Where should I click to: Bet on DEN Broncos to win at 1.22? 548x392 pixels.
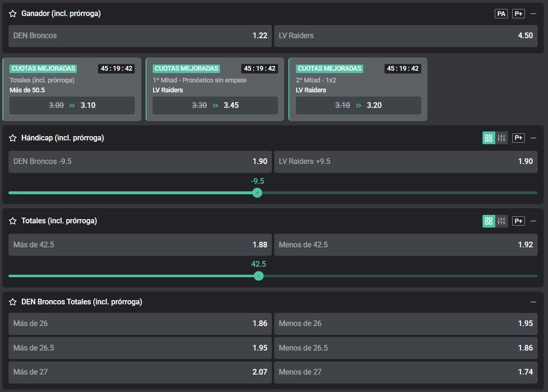click(x=140, y=36)
